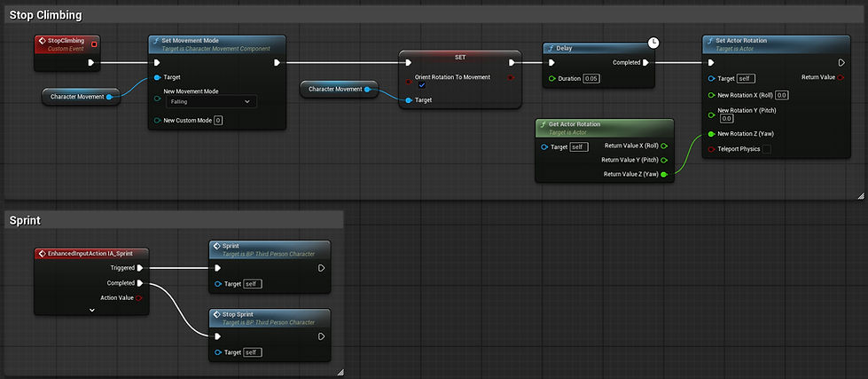Click the Stop Climbing comment's resize handle
The image size is (868, 379).
pos(860,195)
